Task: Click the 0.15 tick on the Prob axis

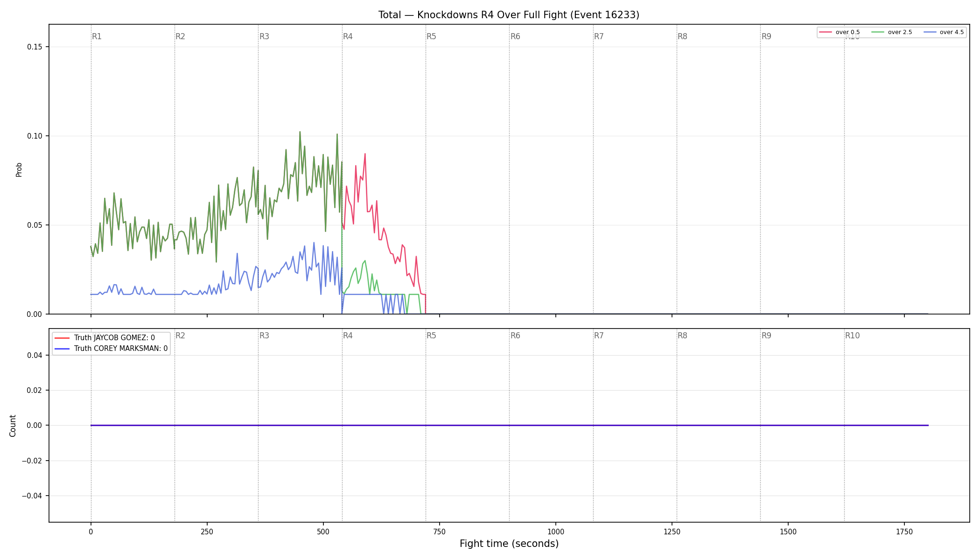Action: (35, 47)
